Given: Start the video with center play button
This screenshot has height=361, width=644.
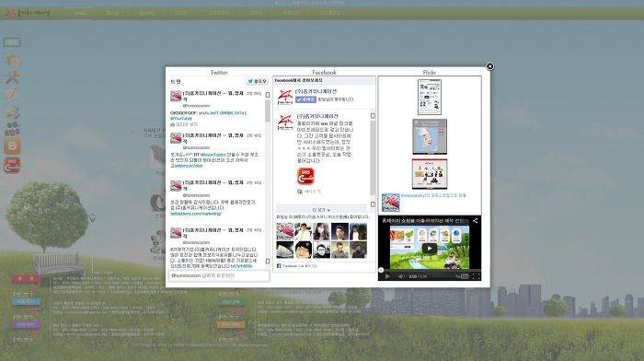Looking at the screenshot, I should coord(430,249).
